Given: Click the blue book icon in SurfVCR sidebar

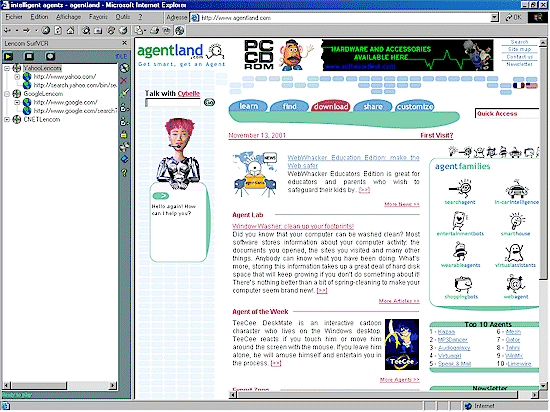Looking at the screenshot, I should (124, 159).
